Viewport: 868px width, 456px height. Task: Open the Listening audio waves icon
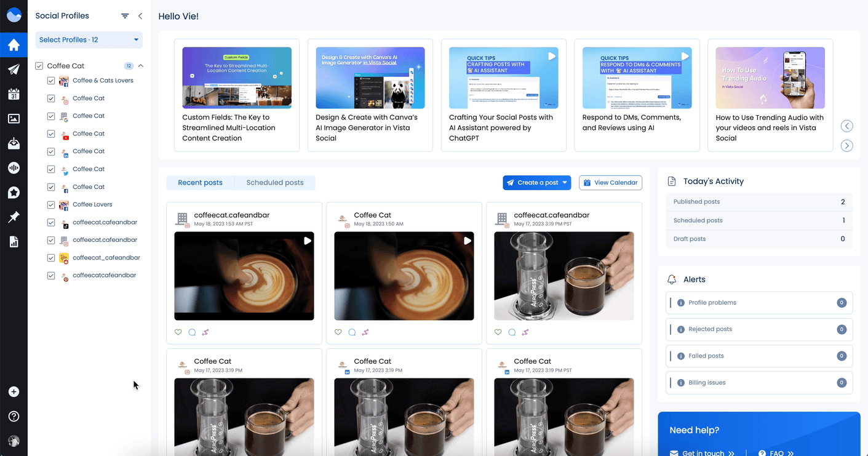pyautogui.click(x=14, y=167)
